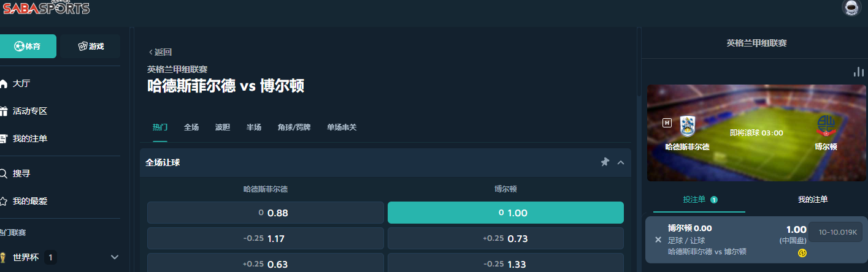868x272 pixels.
Task: Remove 博尔顿 0.00 bet from slip
Action: 658,240
